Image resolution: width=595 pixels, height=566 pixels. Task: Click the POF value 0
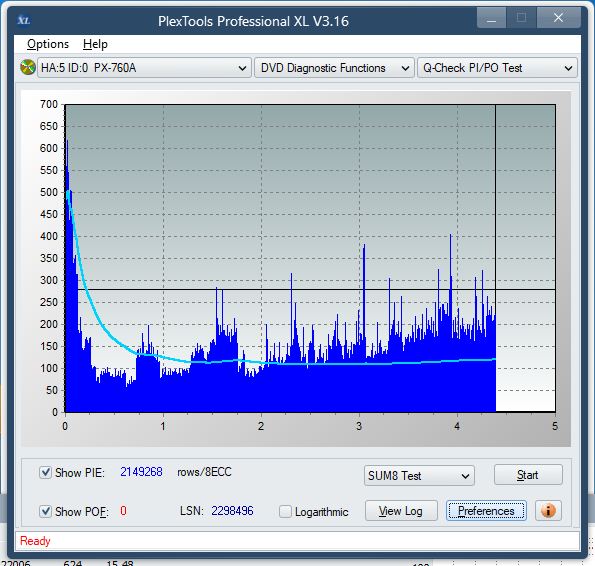pos(123,511)
